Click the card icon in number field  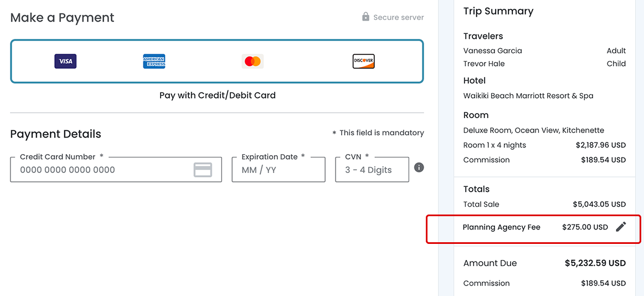coord(203,170)
